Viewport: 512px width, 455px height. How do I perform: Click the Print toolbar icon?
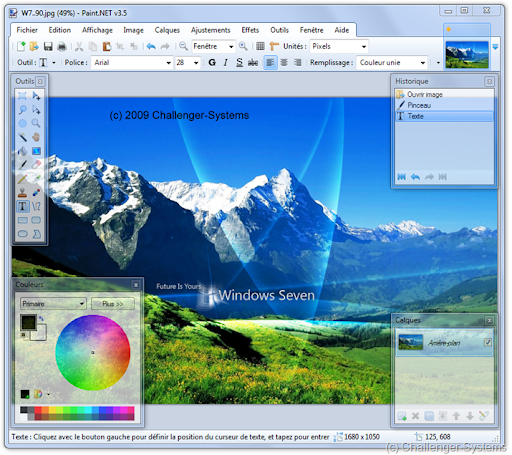coord(62,46)
